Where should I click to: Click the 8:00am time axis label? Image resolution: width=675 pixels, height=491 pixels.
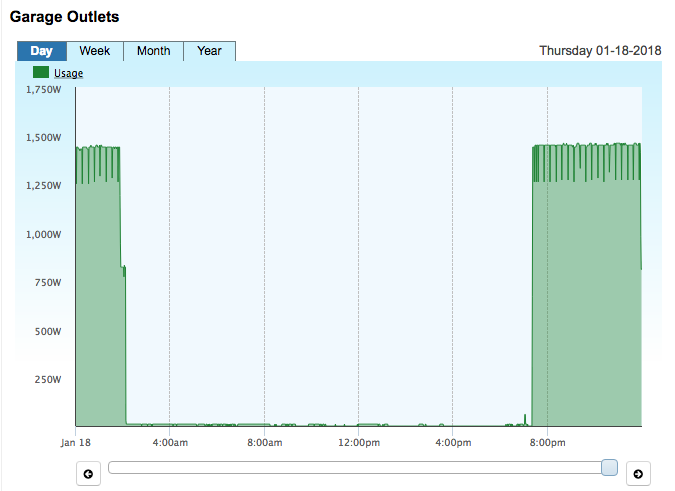coord(265,442)
